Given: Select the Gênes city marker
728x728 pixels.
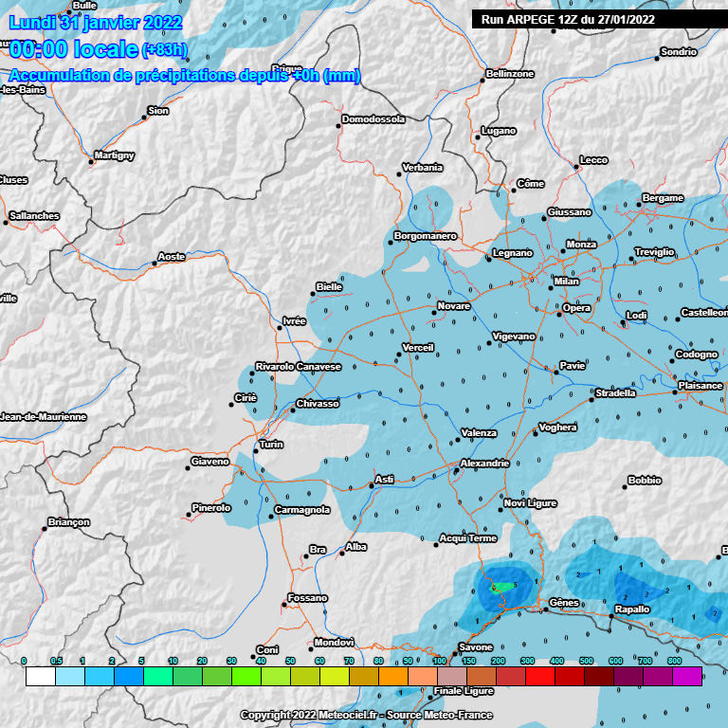Looking at the screenshot, I should (x=545, y=610).
